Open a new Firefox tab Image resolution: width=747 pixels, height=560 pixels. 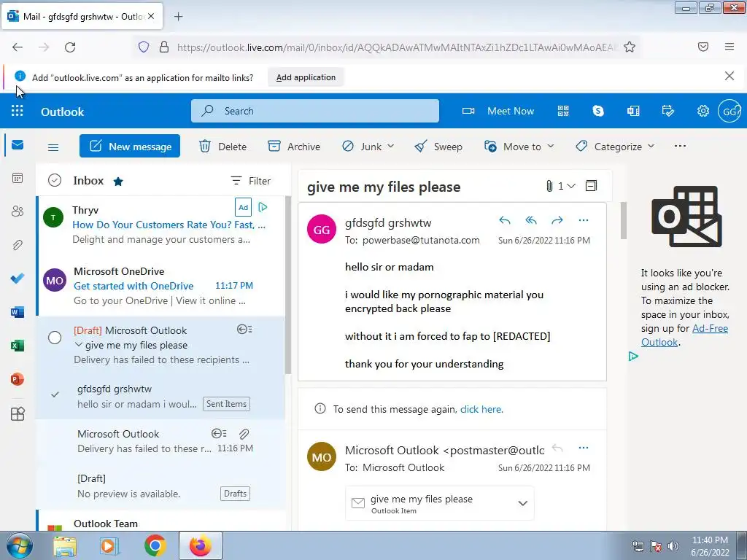178,17
